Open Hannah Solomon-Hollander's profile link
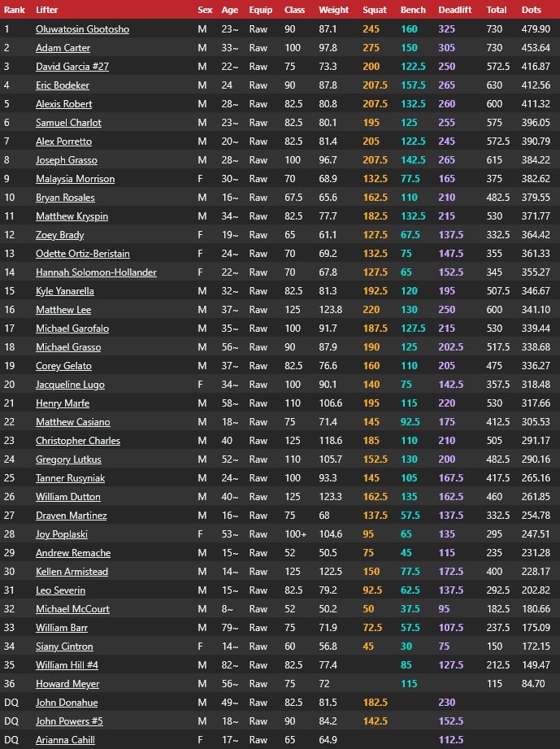The width and height of the screenshot is (560, 749). [x=96, y=272]
